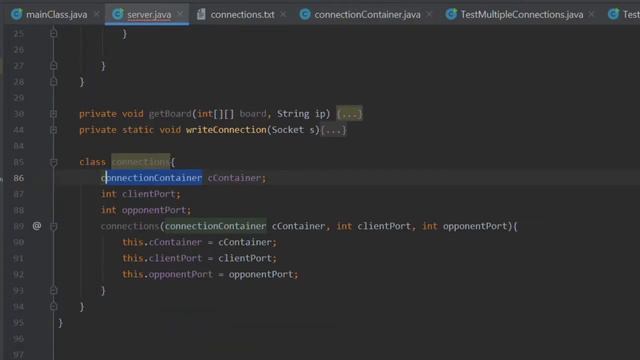Click connectionContainer in the constructor parameters
The width and height of the screenshot is (640, 360).
click(216, 226)
